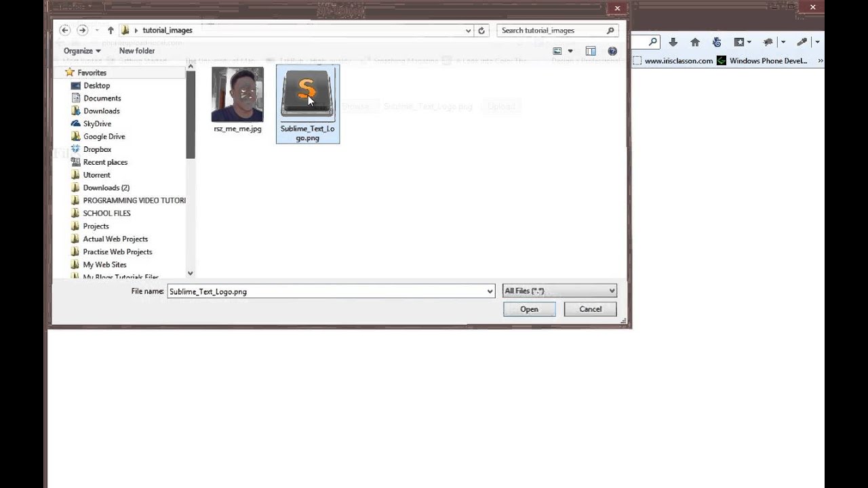Viewport: 868px width, 488px height.
Task: Click the tutorial_images path in address bar
Action: (167, 30)
